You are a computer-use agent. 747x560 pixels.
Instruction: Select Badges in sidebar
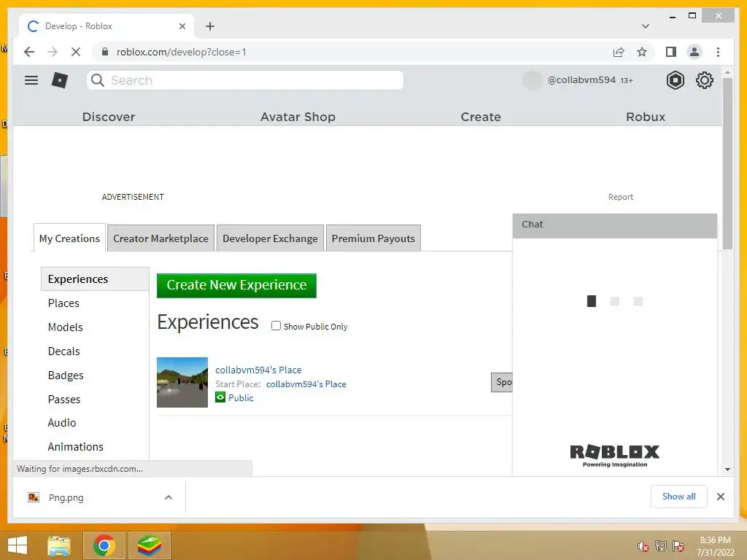tap(66, 376)
